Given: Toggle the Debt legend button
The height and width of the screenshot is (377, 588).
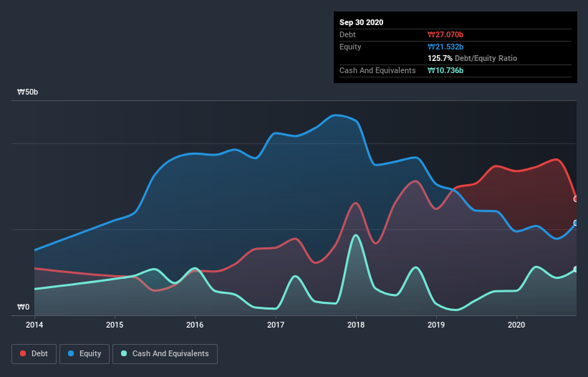Looking at the screenshot, I should [34, 354].
